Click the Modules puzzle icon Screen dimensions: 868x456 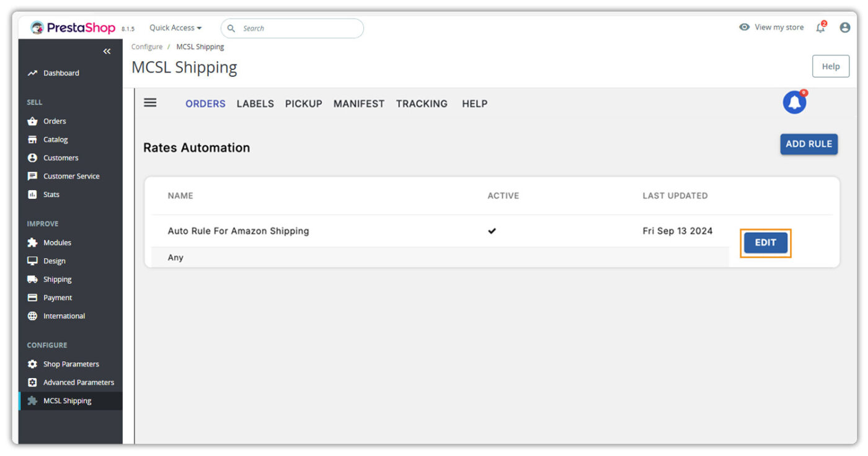point(32,243)
